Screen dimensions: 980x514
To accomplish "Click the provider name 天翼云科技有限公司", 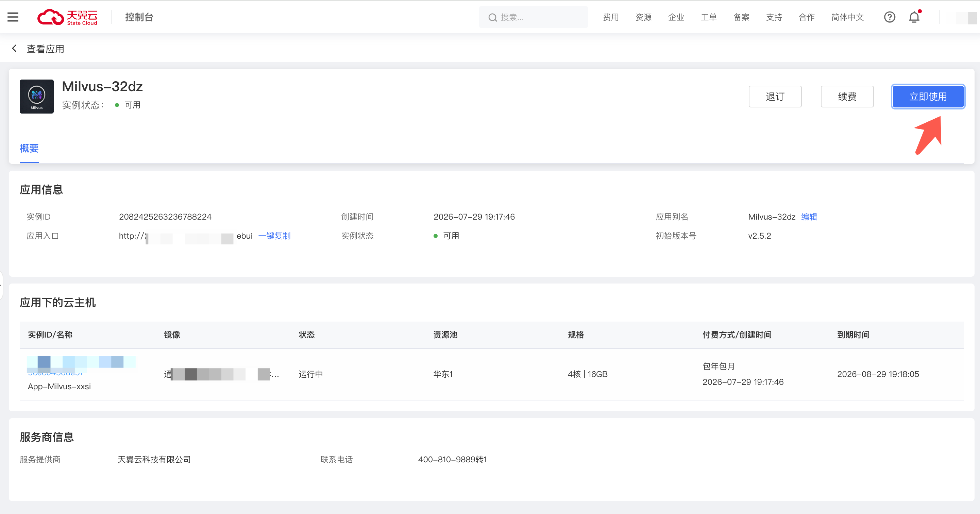I will tap(154, 460).
